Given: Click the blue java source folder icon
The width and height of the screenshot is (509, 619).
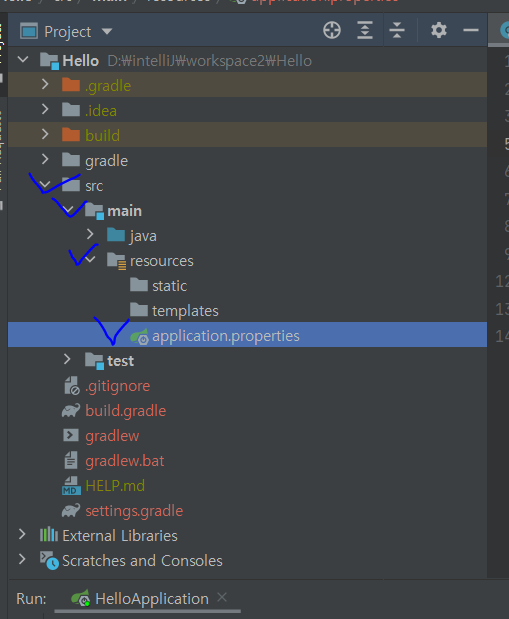Looking at the screenshot, I should click(x=116, y=234).
